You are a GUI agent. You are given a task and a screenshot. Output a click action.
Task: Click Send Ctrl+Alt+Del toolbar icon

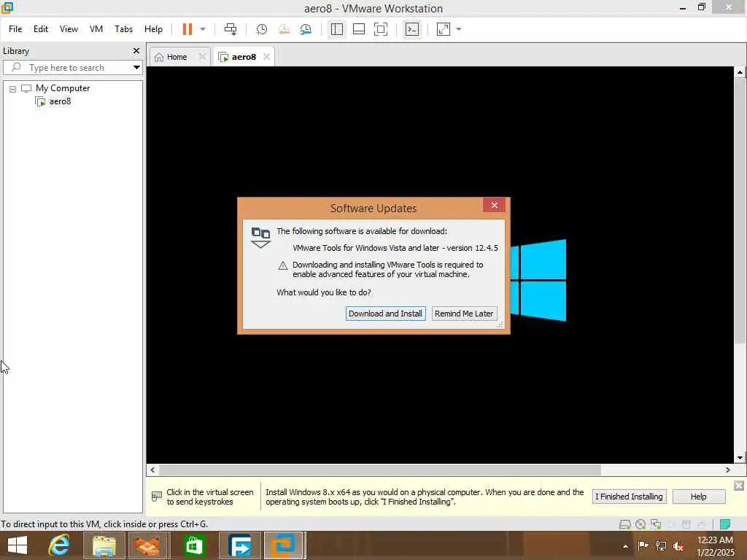tap(231, 29)
